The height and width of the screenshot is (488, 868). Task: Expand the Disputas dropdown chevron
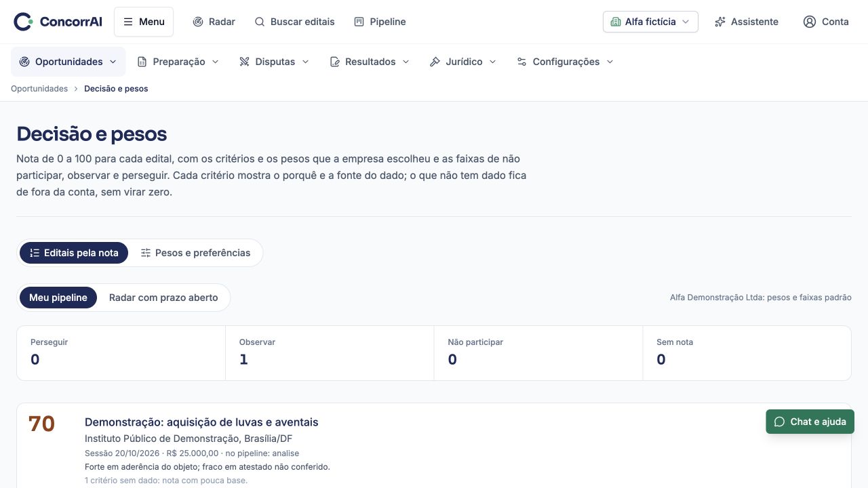305,62
